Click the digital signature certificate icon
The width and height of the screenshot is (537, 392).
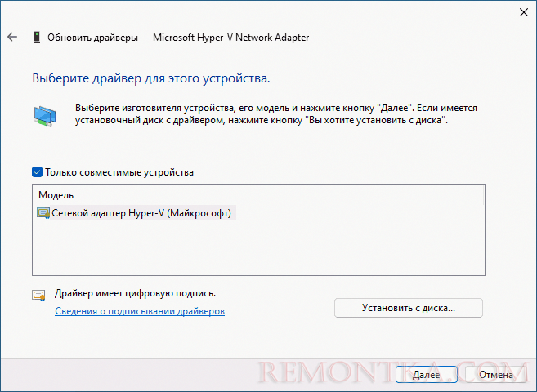38,295
